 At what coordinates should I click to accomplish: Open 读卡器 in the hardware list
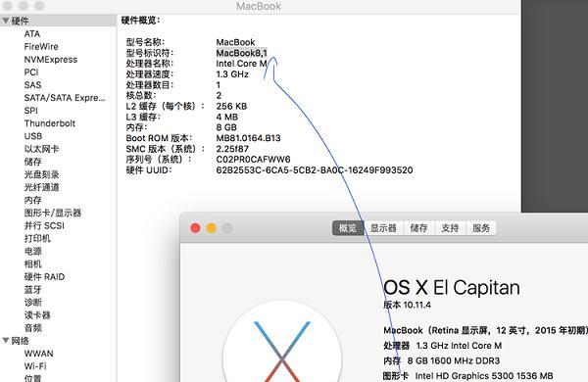coord(37,314)
